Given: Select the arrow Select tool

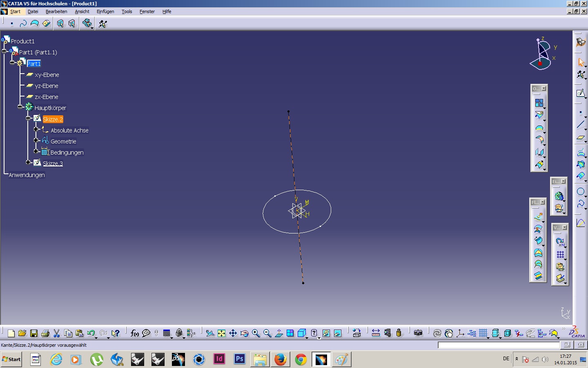Looking at the screenshot, I should click(x=581, y=62).
